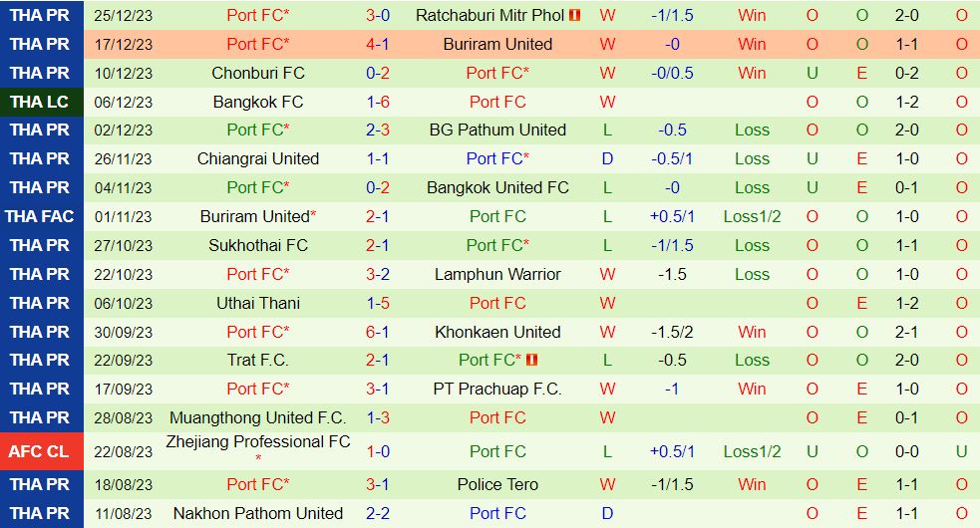Select the AFC CL competition badge
980x528 pixels.
click(x=40, y=451)
